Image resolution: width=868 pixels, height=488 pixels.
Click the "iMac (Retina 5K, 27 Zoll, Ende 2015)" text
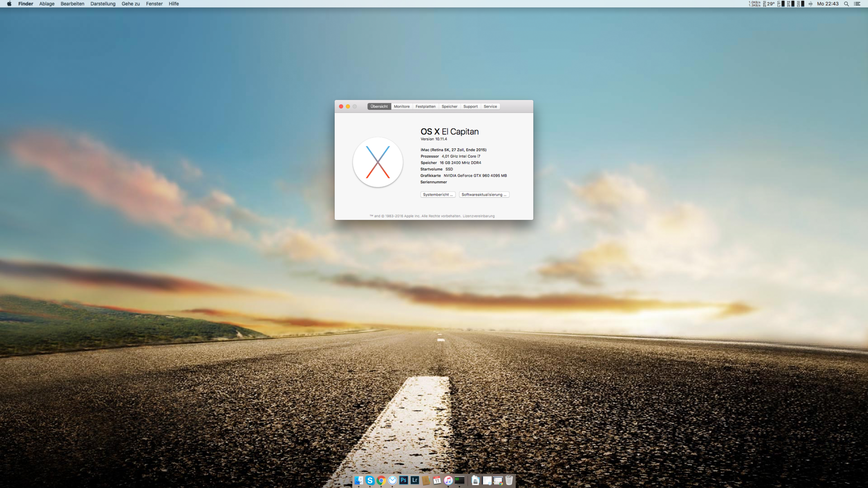[x=453, y=150]
